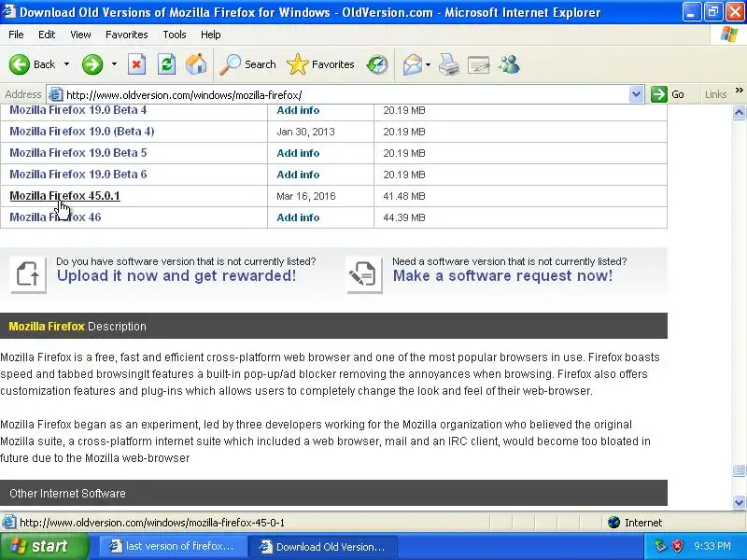Click the page icon in the Address bar
The image size is (747, 560).
56,94
